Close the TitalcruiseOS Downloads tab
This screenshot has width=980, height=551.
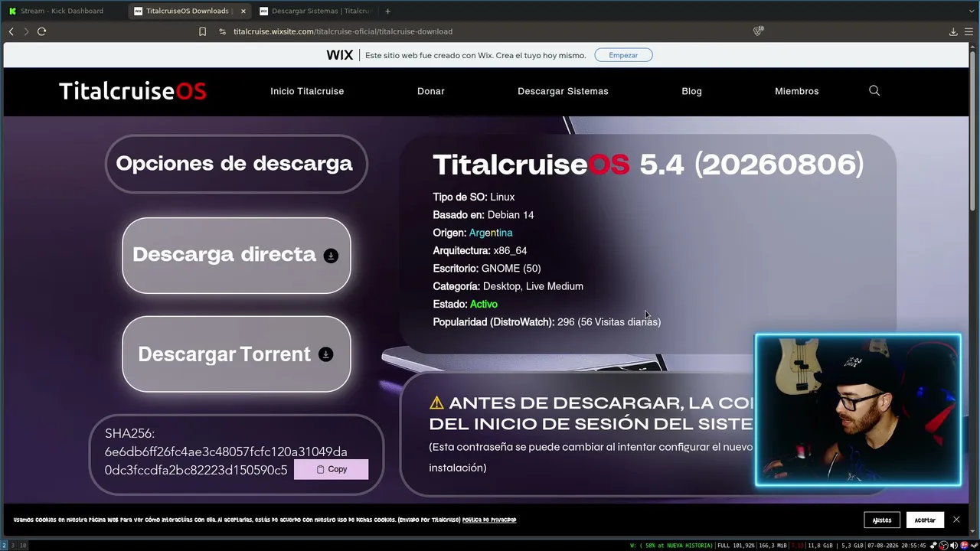[243, 11]
